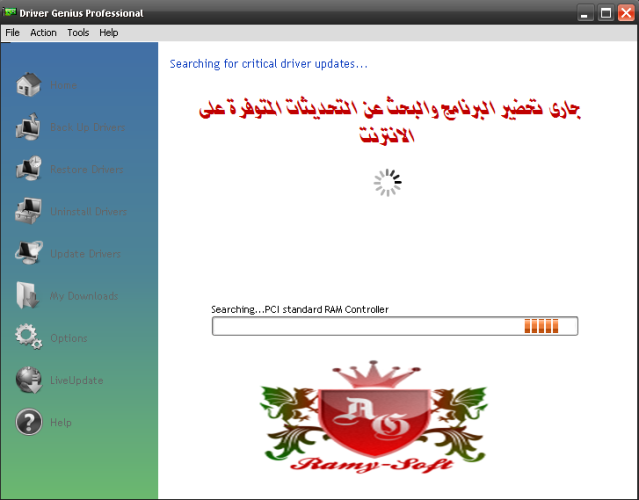Click the Uninstall Drivers toolbox icon

pyautogui.click(x=28, y=211)
